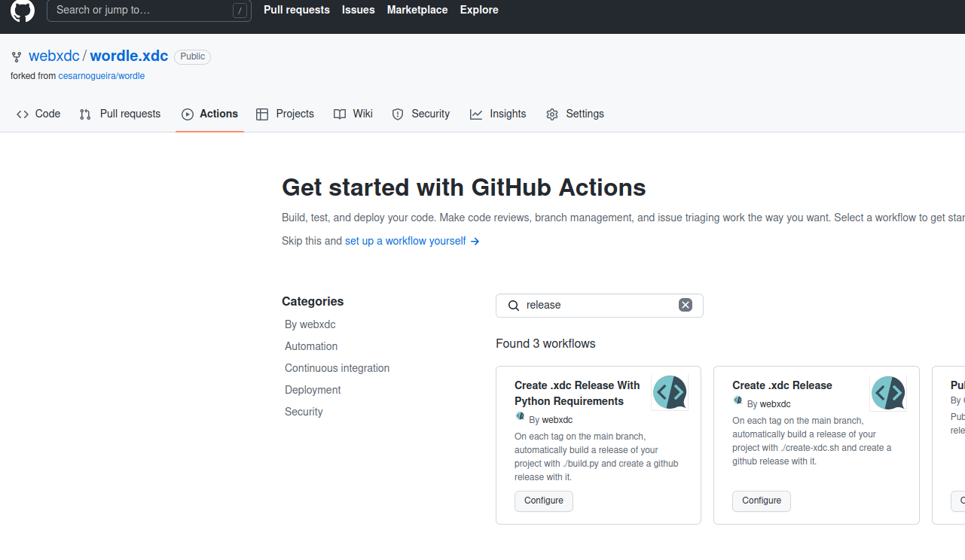The width and height of the screenshot is (965, 560).
Task: Configure Create .xdc Release With Python Requirements
Action: pos(544,501)
